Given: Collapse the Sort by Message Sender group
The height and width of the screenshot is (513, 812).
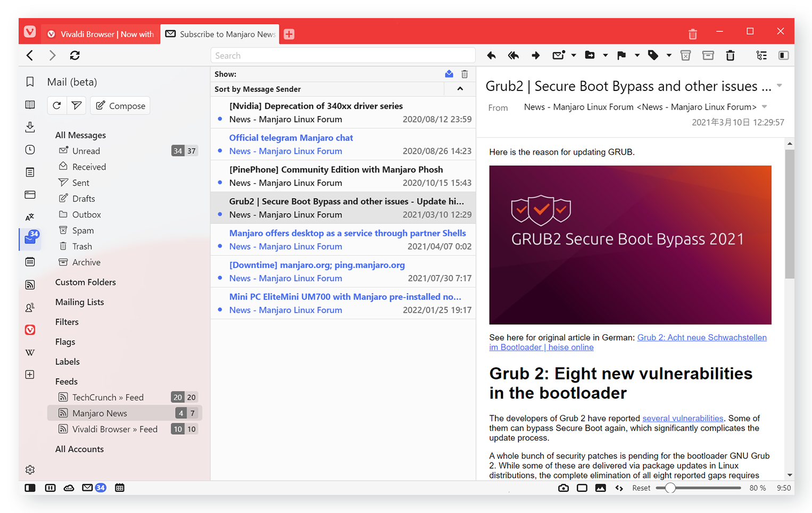Looking at the screenshot, I should click(460, 89).
